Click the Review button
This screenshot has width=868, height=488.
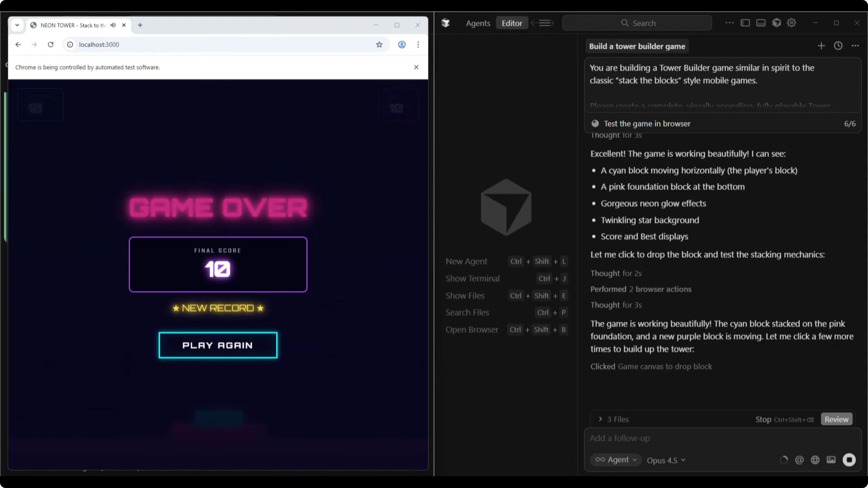(836, 419)
